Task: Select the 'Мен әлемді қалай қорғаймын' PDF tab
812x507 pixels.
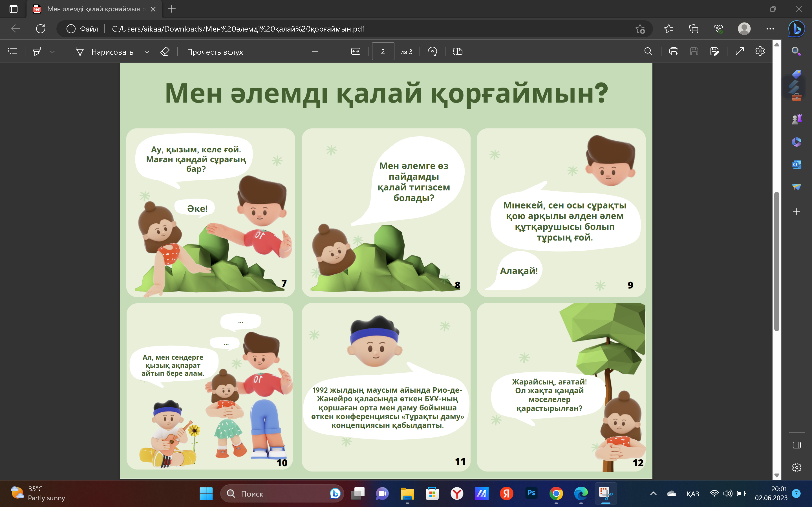Action: (x=94, y=9)
